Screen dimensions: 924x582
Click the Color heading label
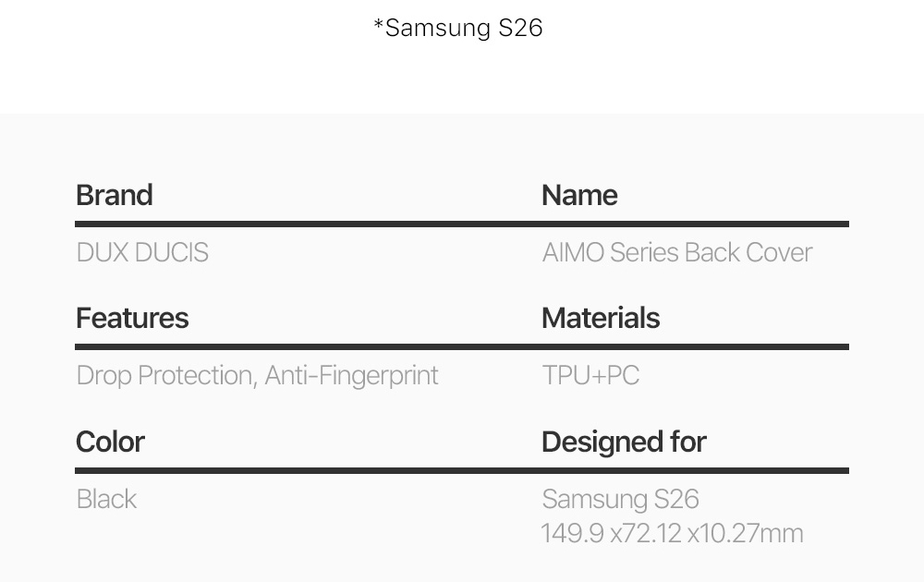coord(110,442)
